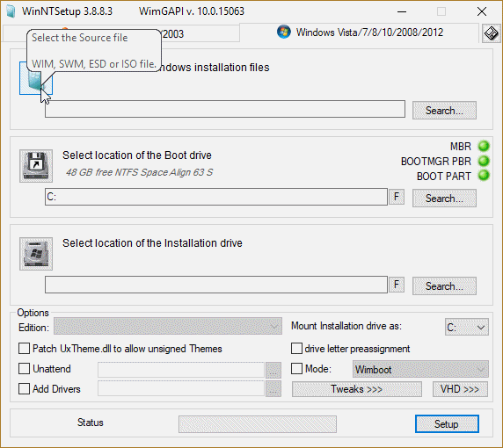503x448 pixels.
Task: Click Search for Windows installation files
Action: 444,111
